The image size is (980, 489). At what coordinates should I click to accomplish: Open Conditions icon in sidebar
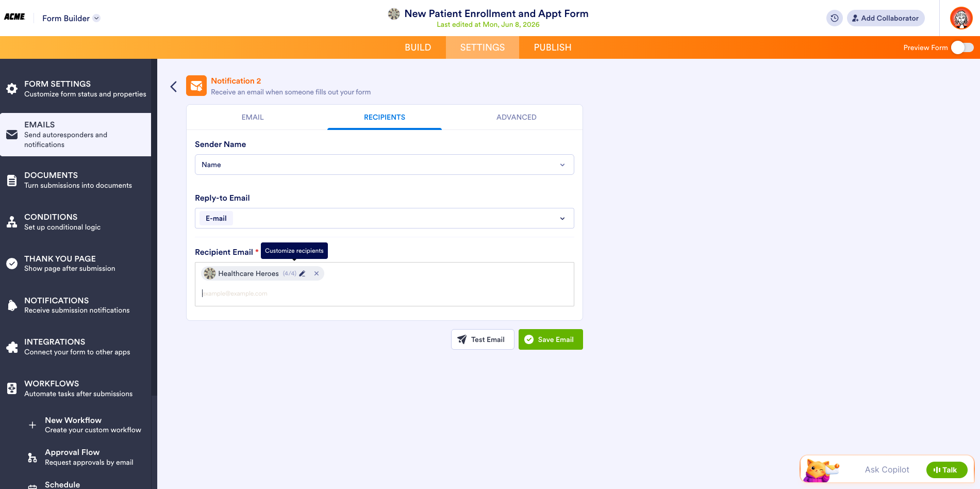pos(12,222)
